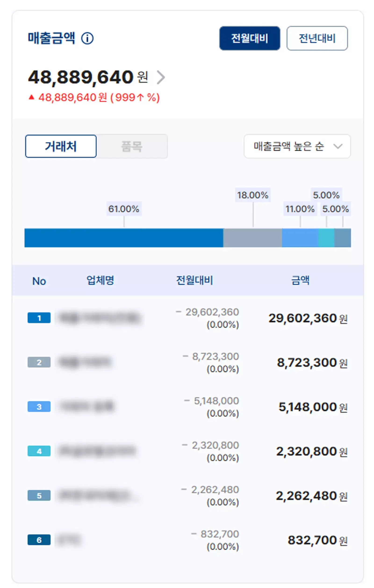The image size is (374, 588).
Task: Click the 61.00% percentage label
Action: (124, 209)
